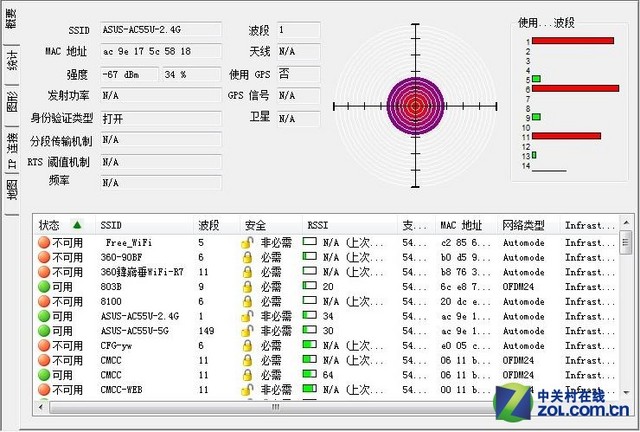Click the 使用 GPS field showing 否

[x=298, y=74]
